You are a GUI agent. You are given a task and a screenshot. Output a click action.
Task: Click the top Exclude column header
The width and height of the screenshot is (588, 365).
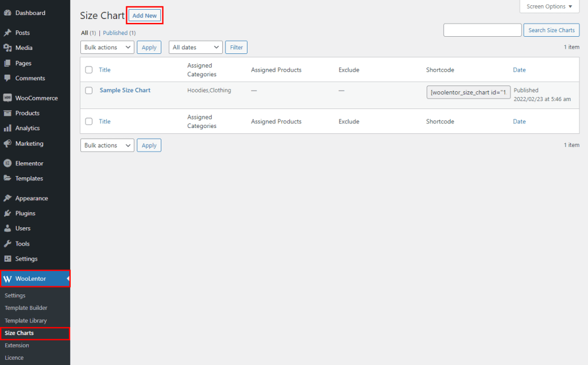[x=349, y=69]
